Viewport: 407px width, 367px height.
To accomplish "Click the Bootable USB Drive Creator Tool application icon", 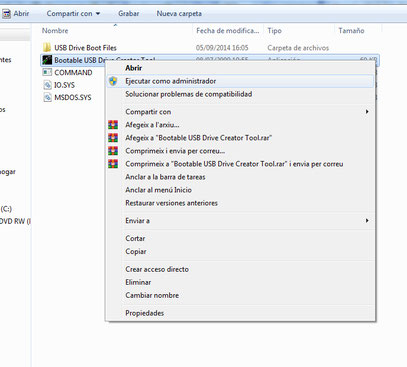I will [47, 60].
